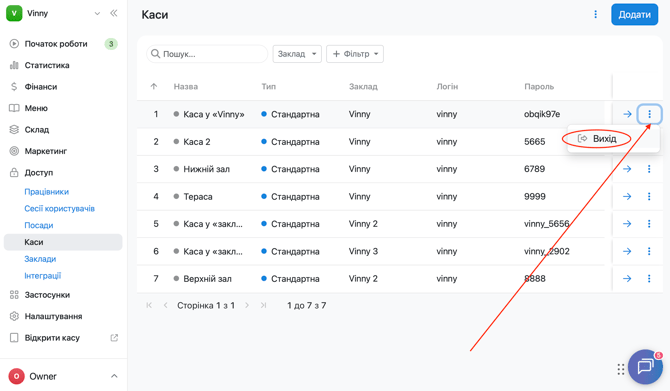The image size is (670, 391).
Task: Click the Додати button
Action: [x=635, y=15]
